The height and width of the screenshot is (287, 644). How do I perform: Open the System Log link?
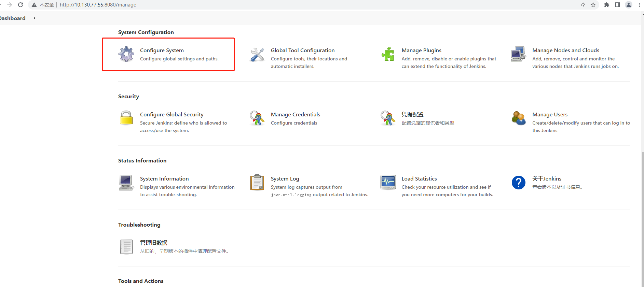tap(285, 178)
